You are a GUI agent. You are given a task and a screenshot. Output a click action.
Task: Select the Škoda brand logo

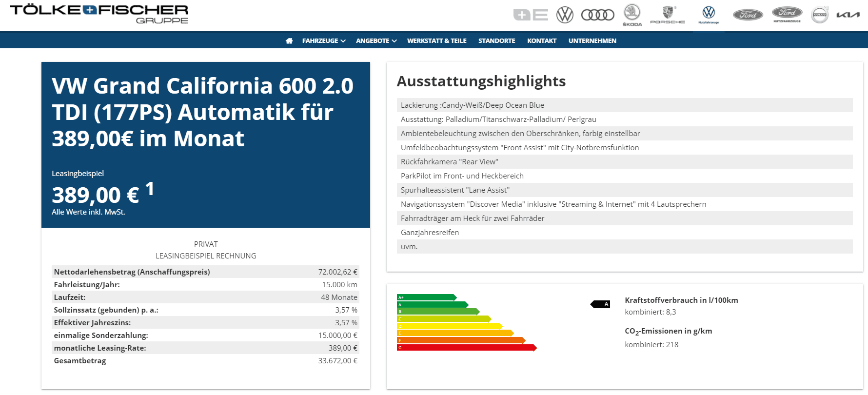[632, 15]
